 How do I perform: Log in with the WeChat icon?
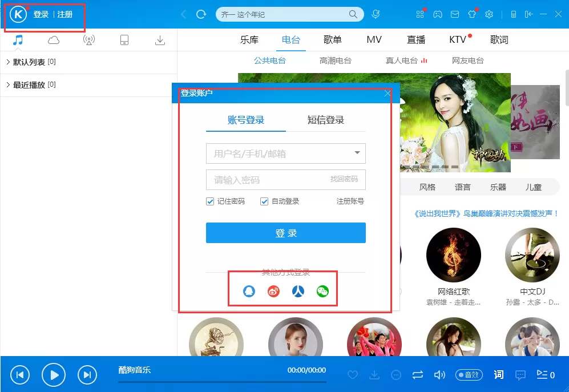click(x=322, y=291)
